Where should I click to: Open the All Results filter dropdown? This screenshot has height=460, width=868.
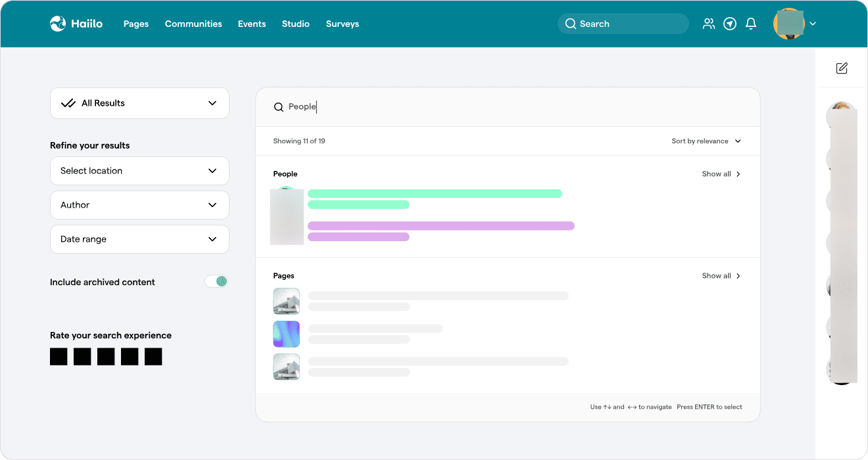pyautogui.click(x=139, y=103)
